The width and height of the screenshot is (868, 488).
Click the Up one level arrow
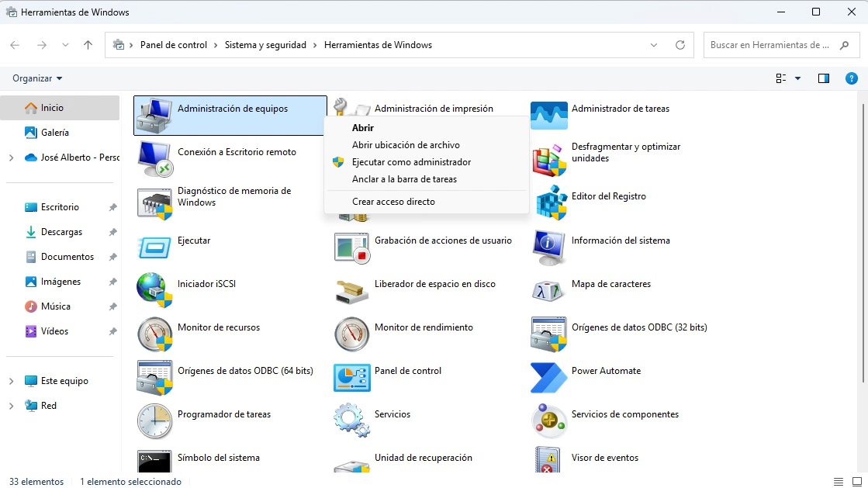point(88,46)
